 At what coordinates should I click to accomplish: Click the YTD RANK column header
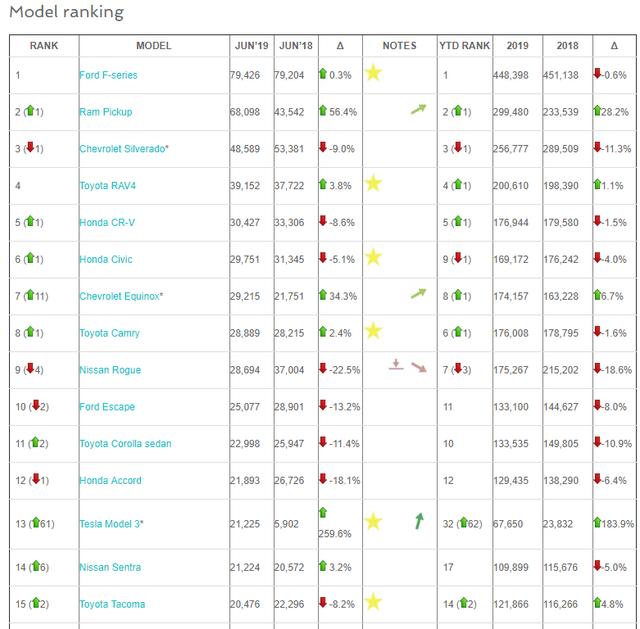pos(464,46)
